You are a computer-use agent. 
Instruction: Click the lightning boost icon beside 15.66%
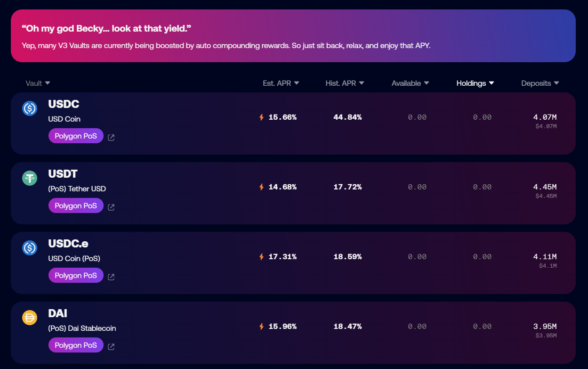click(262, 117)
